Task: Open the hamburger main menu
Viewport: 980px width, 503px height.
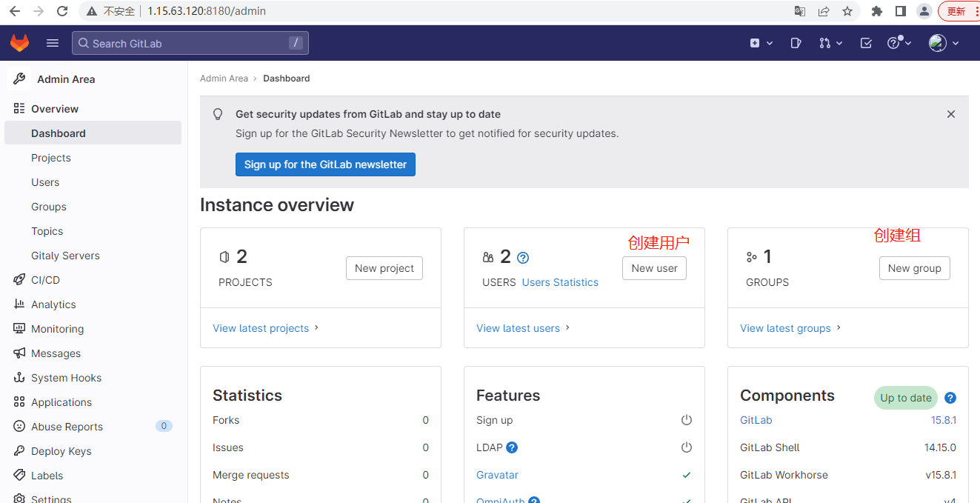Action: pyautogui.click(x=53, y=43)
